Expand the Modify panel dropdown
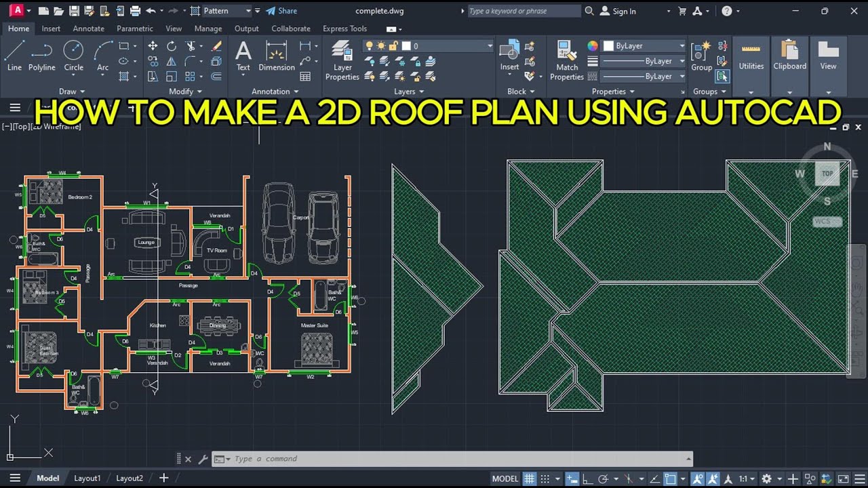Viewport: 868px width, 488px height. tap(185, 91)
